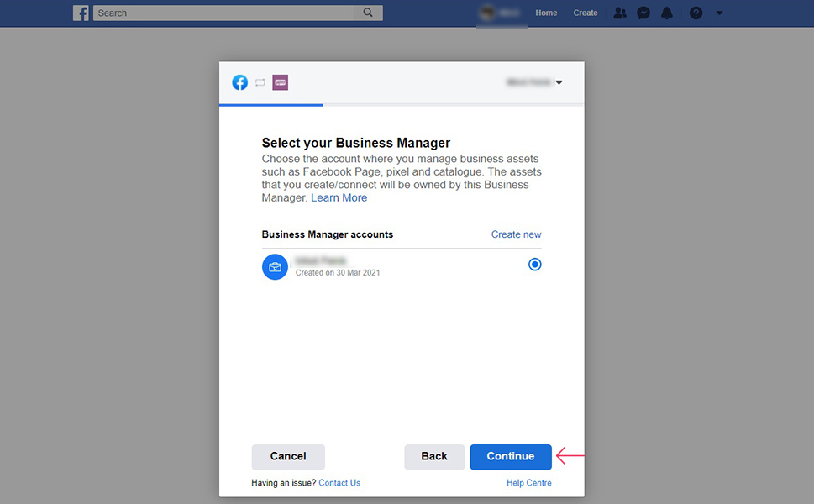This screenshot has height=504, width=814.
Task: Open the Contact Us link
Action: coord(339,483)
